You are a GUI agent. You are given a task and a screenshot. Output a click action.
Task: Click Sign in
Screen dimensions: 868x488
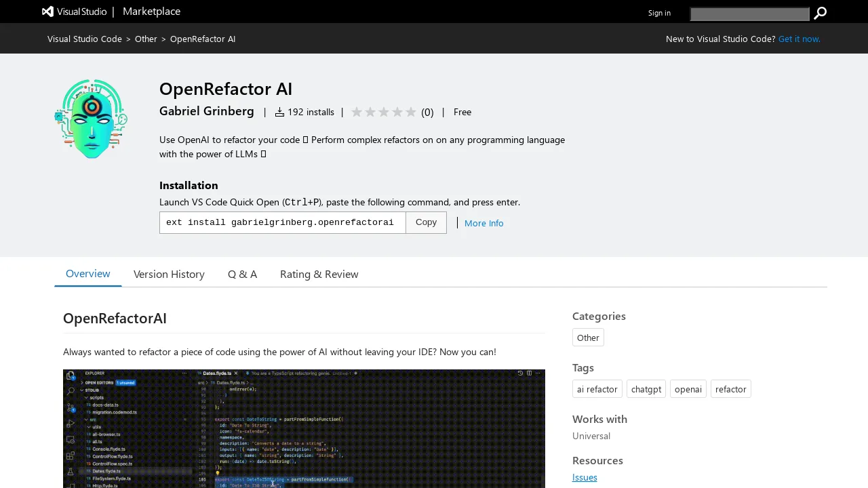pos(659,13)
